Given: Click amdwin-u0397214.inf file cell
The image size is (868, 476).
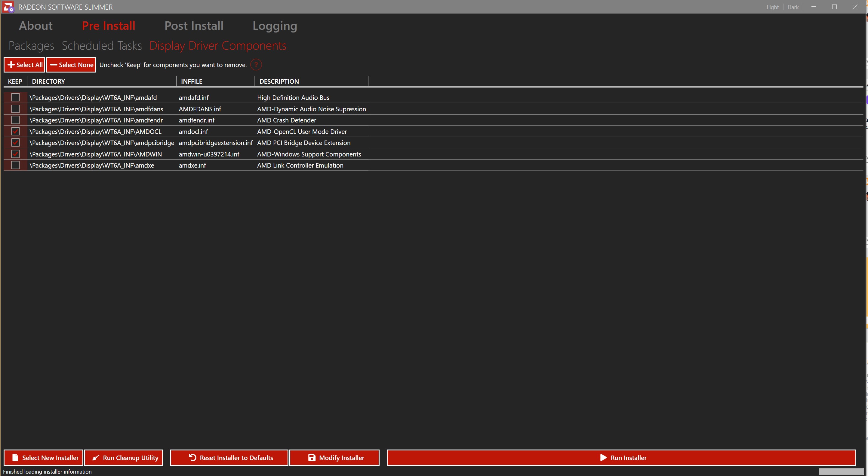Looking at the screenshot, I should pyautogui.click(x=209, y=154).
